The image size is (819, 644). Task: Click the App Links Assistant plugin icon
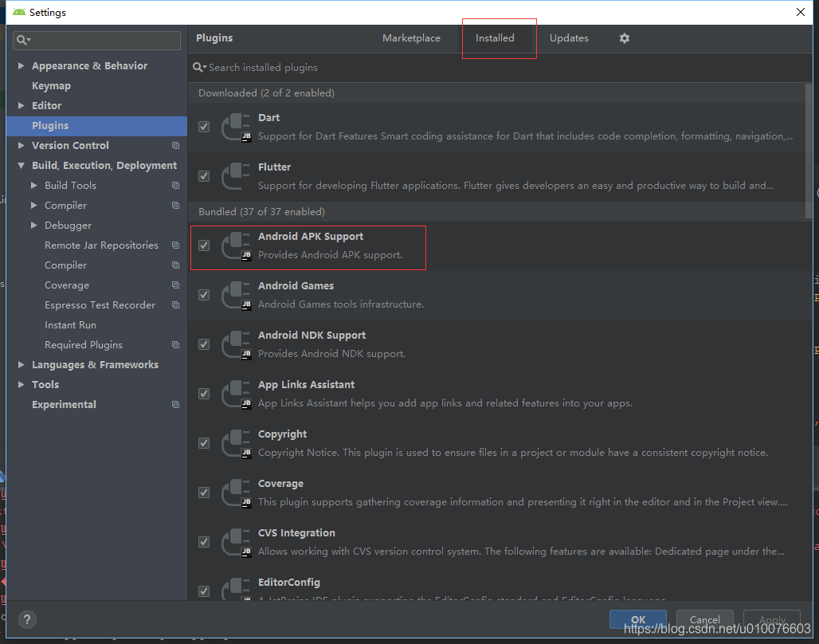pyautogui.click(x=237, y=394)
